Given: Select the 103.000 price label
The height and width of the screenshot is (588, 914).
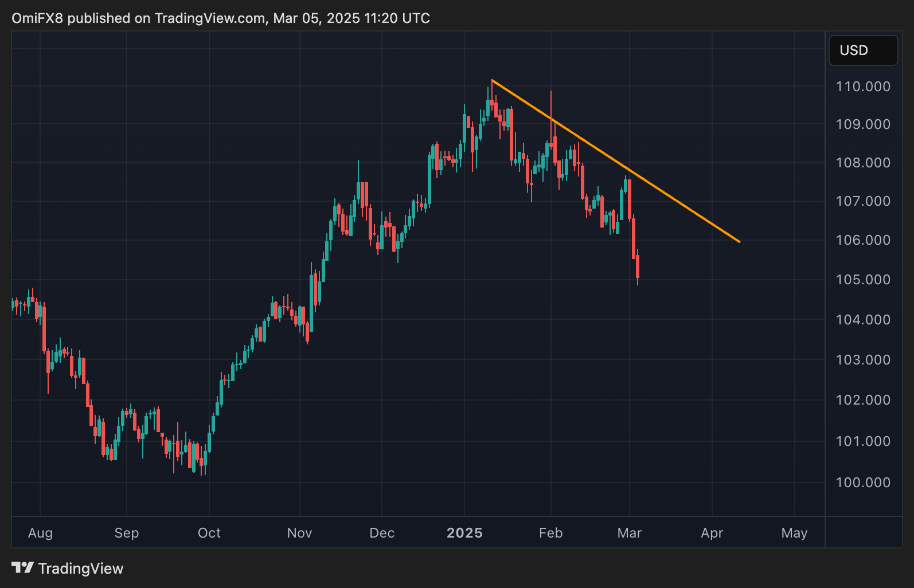Looking at the screenshot, I should pyautogui.click(x=863, y=360).
